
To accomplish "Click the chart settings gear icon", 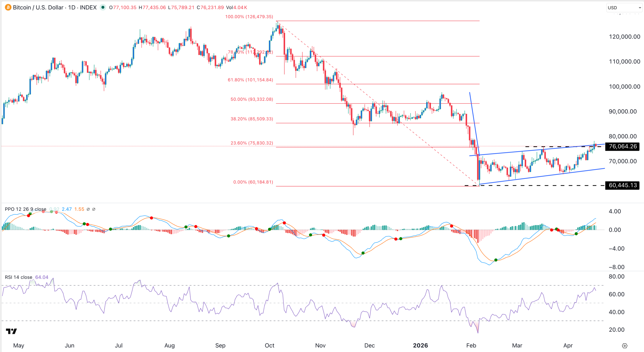I will click(x=624, y=346).
